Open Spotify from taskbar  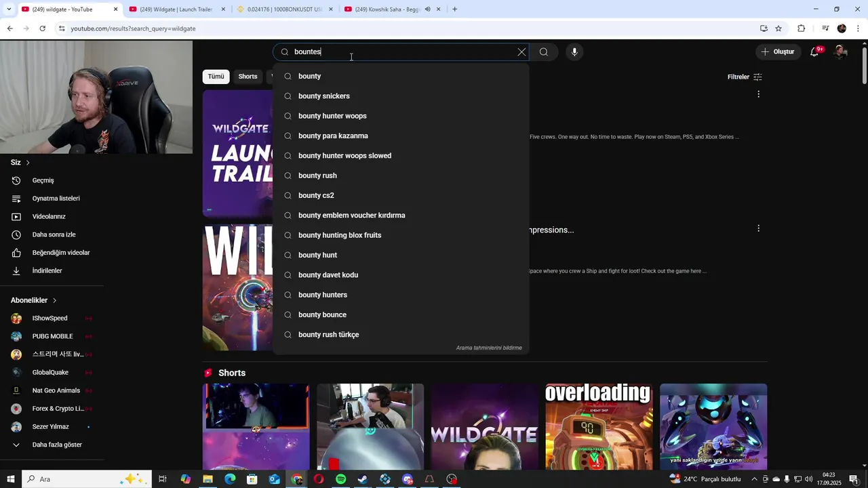click(x=340, y=479)
